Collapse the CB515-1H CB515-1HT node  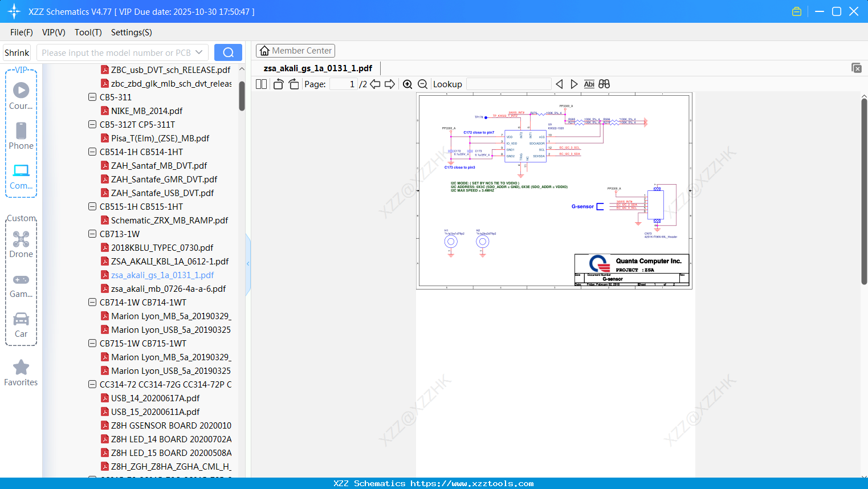[92, 206]
